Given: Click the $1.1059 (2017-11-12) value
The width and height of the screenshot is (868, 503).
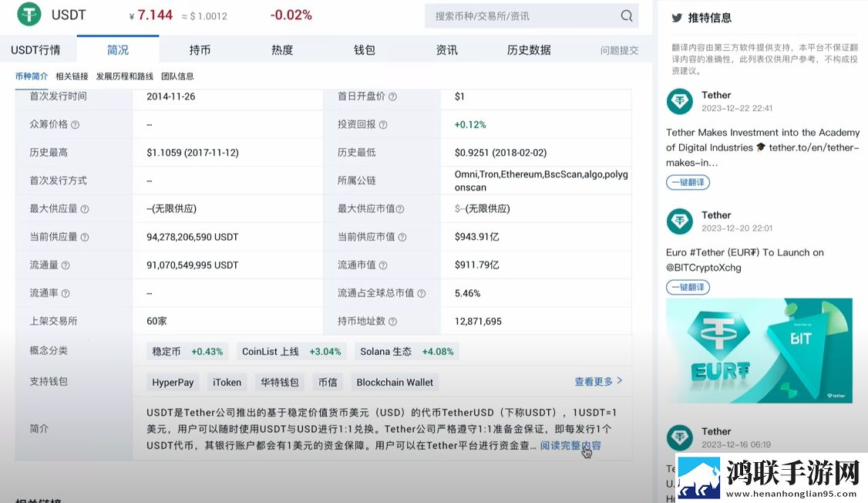Looking at the screenshot, I should point(192,152).
